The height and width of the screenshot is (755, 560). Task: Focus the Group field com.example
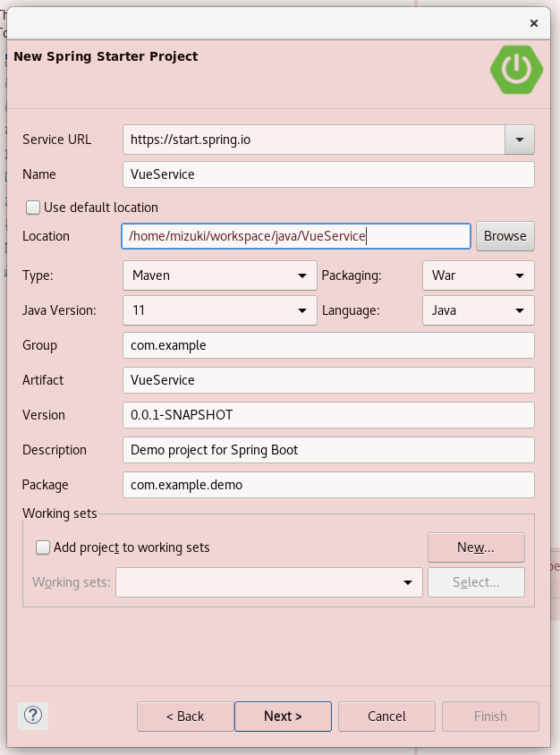pyautogui.click(x=329, y=345)
